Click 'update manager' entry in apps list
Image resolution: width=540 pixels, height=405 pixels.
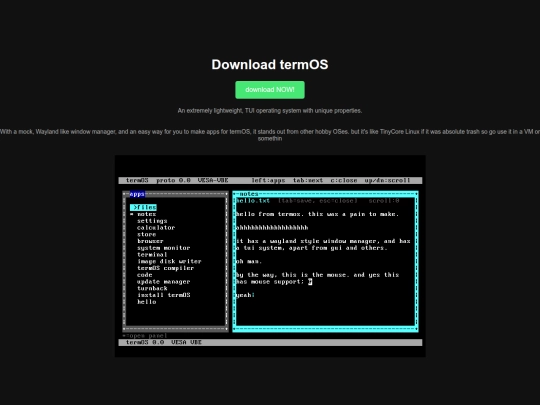coord(164,282)
